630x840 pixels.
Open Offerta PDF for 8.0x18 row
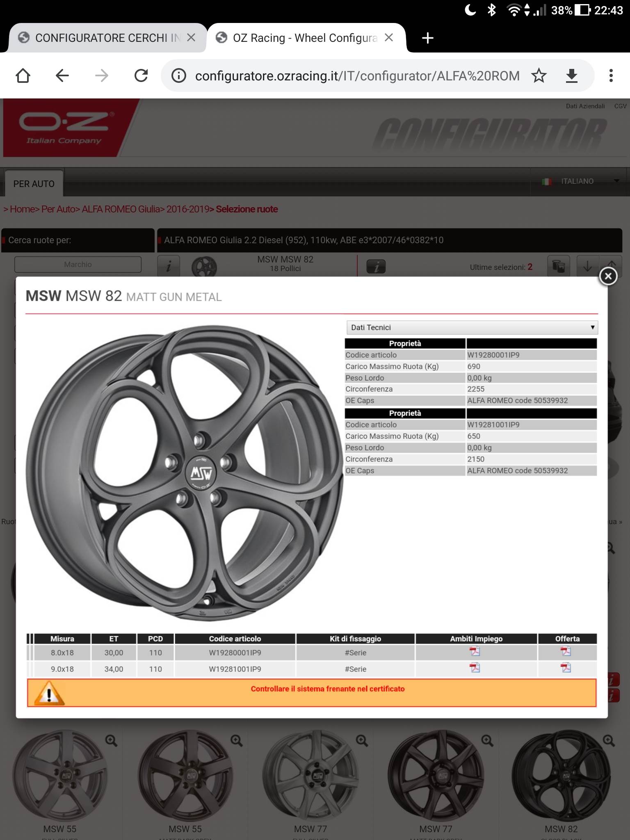click(566, 652)
